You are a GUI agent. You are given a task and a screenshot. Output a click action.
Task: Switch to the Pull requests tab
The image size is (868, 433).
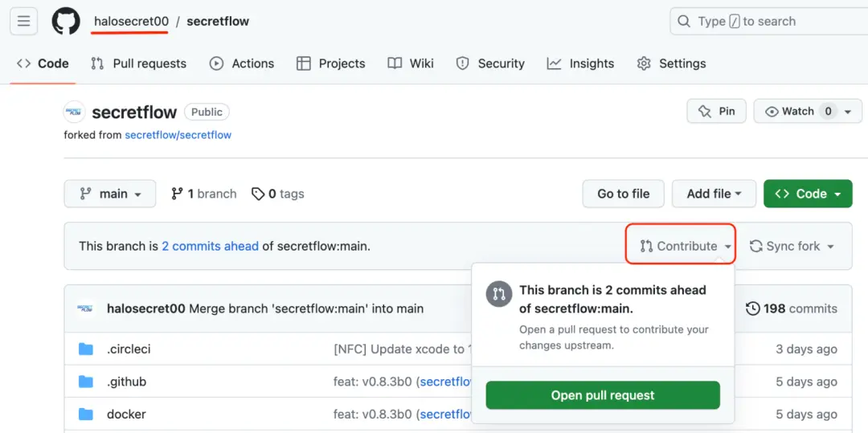138,63
